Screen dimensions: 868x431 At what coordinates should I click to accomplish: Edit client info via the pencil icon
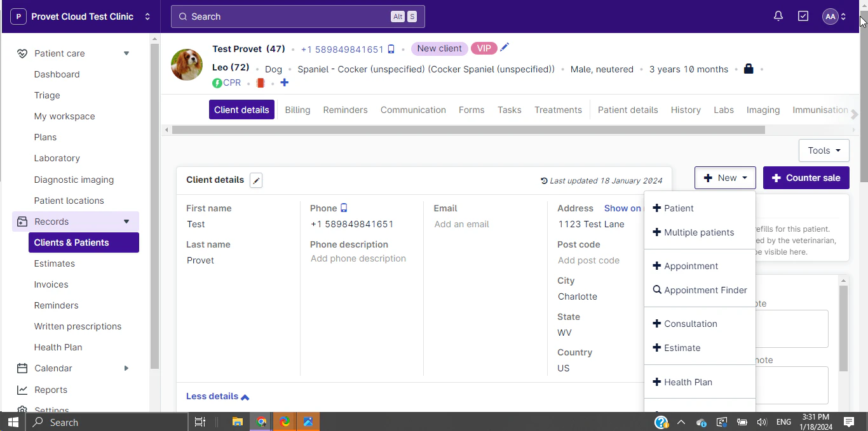tap(504, 47)
